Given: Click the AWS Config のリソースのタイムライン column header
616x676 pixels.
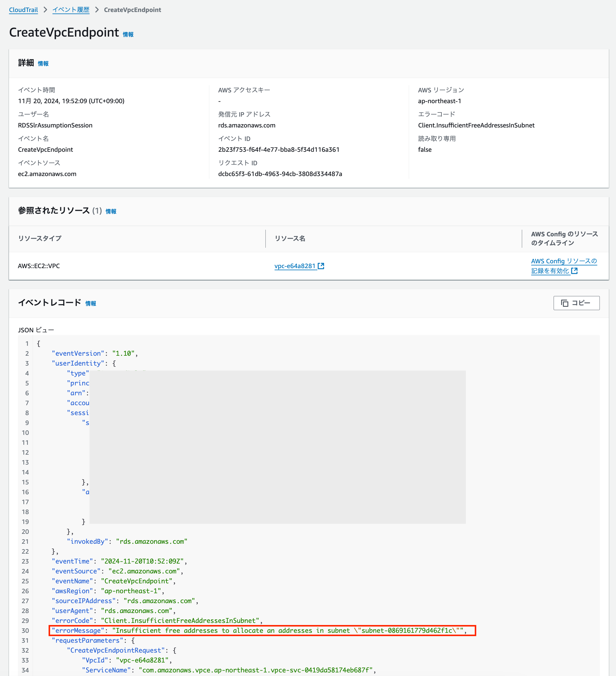Looking at the screenshot, I should [x=564, y=238].
